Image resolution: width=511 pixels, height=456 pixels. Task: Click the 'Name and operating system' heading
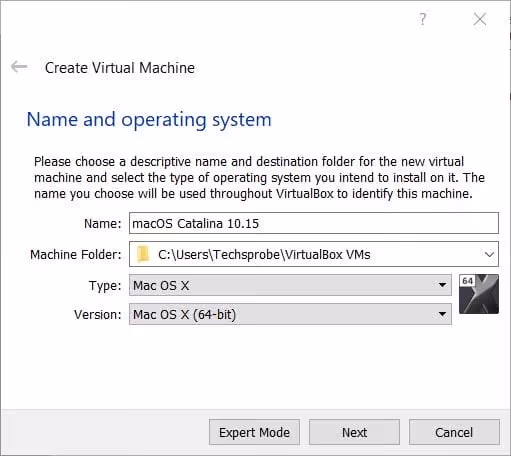click(149, 120)
